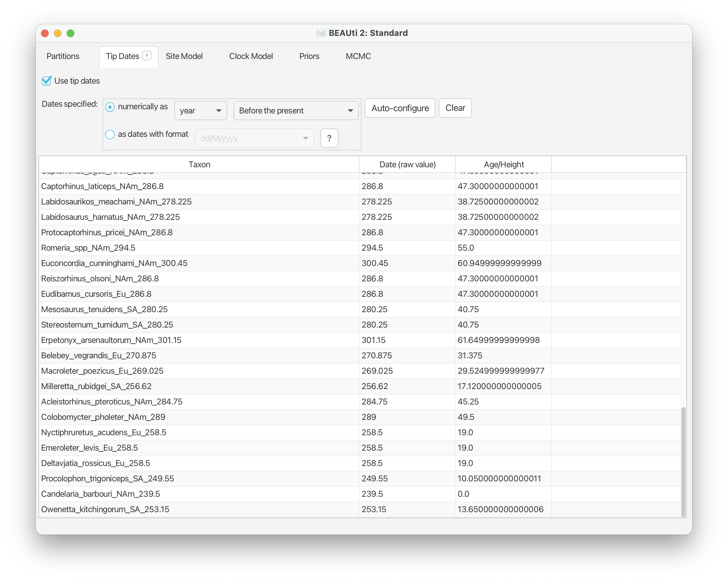Select Captorhinus_laticeps_NAm_286.8 taxon row
This screenshot has width=728, height=582.
point(359,186)
